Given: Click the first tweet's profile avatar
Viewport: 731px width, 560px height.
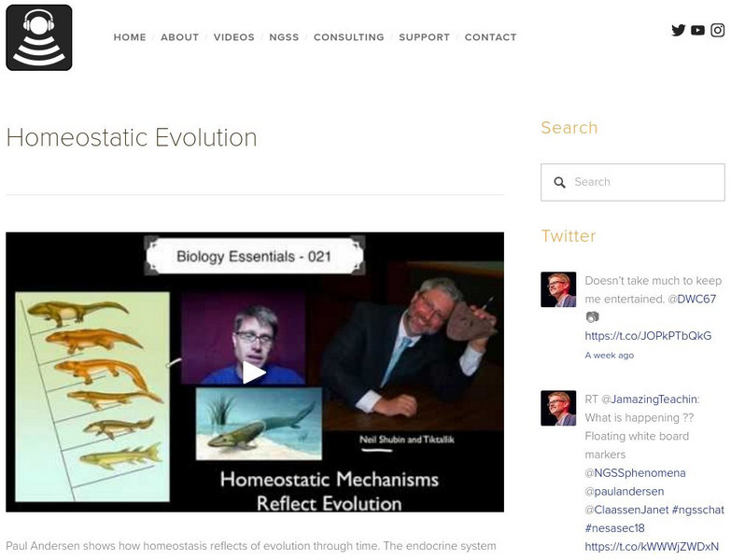Looking at the screenshot, I should click(x=558, y=289).
